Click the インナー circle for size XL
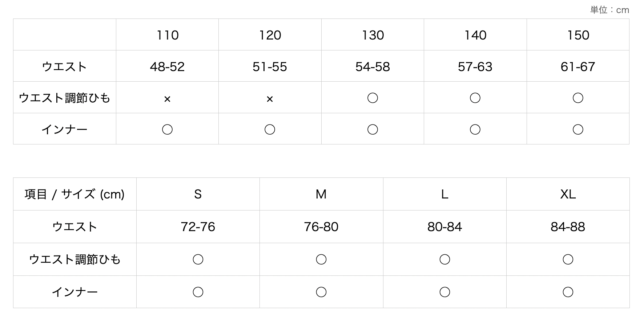 pyautogui.click(x=568, y=292)
